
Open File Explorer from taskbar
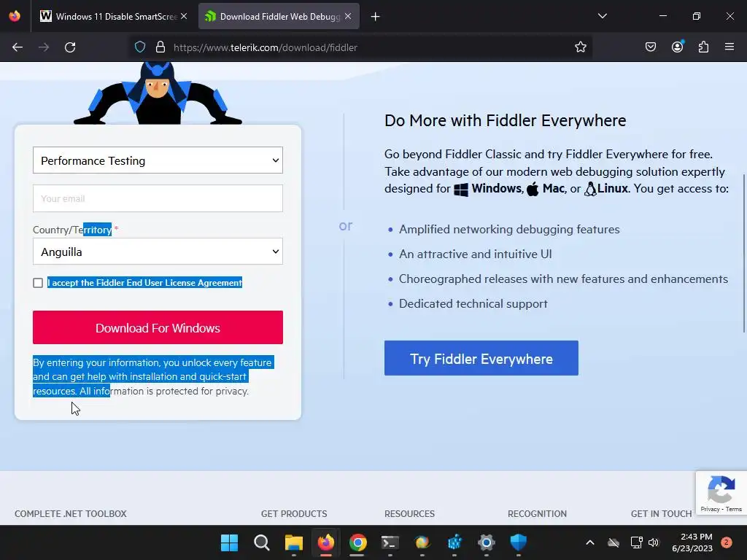(x=293, y=542)
